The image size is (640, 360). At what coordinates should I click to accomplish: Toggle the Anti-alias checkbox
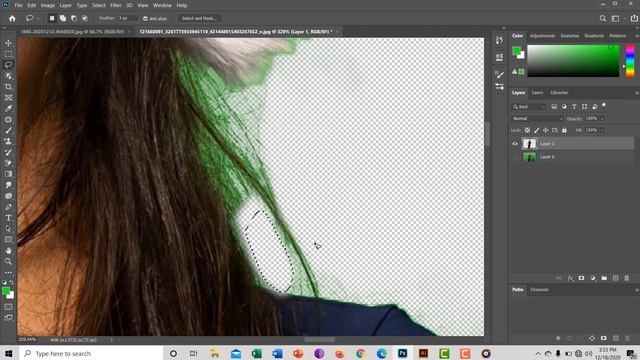point(145,18)
